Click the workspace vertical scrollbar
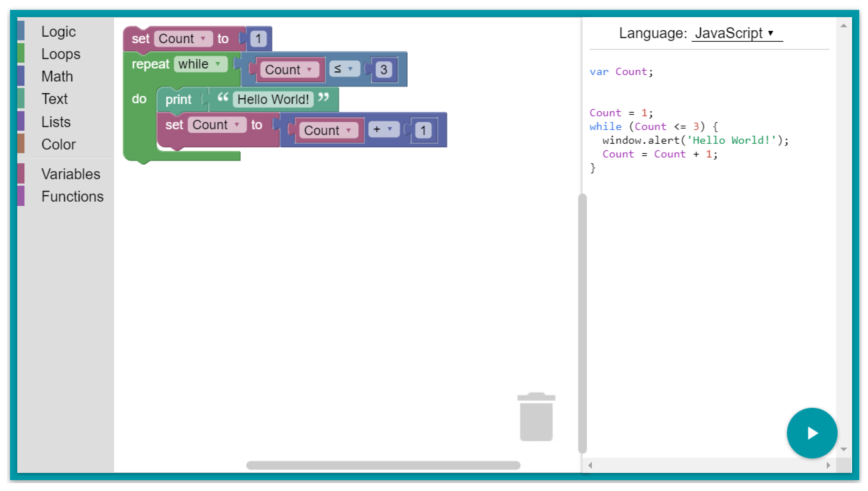The image size is (868, 491). tap(582, 323)
